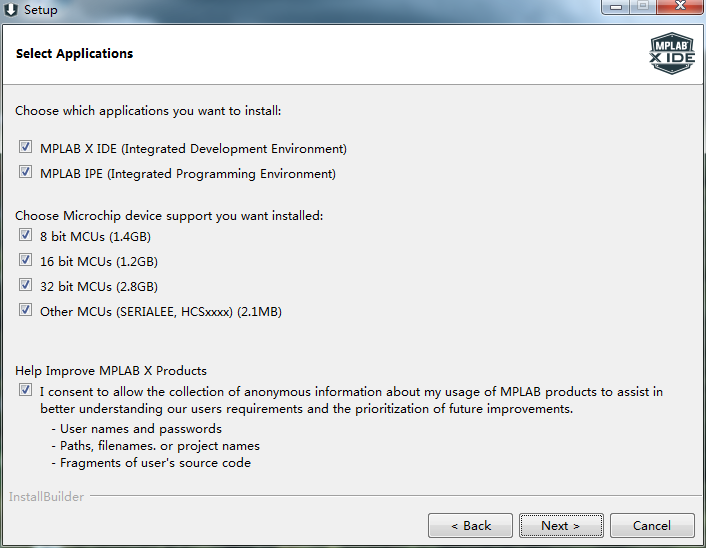Toggle 8 bit MCUs device support
The width and height of the screenshot is (706, 548).
[25, 235]
